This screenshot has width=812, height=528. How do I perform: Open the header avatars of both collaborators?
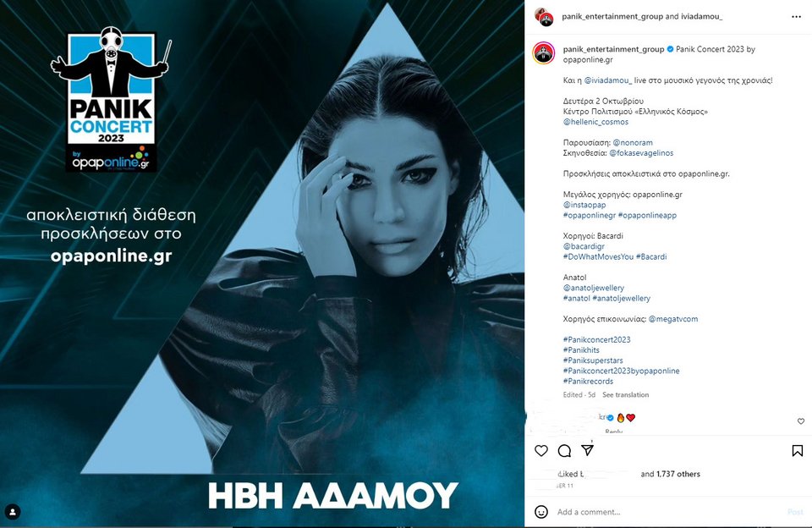click(x=543, y=17)
